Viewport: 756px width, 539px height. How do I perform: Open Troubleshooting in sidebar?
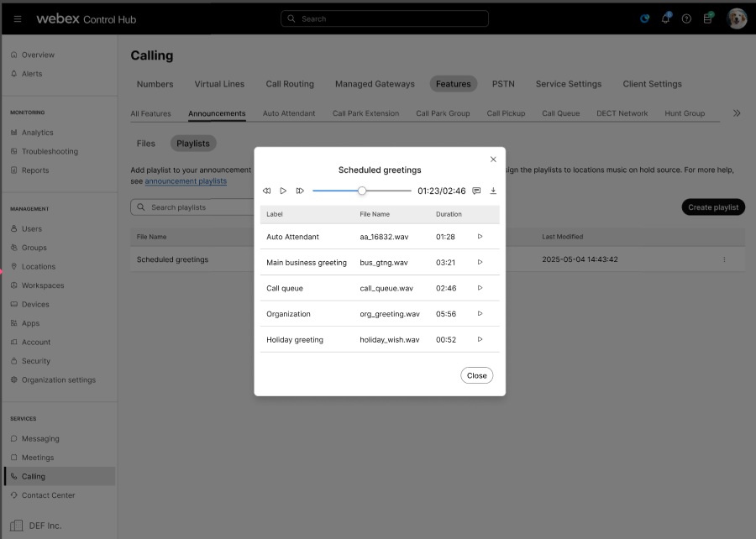pyautogui.click(x=45, y=151)
